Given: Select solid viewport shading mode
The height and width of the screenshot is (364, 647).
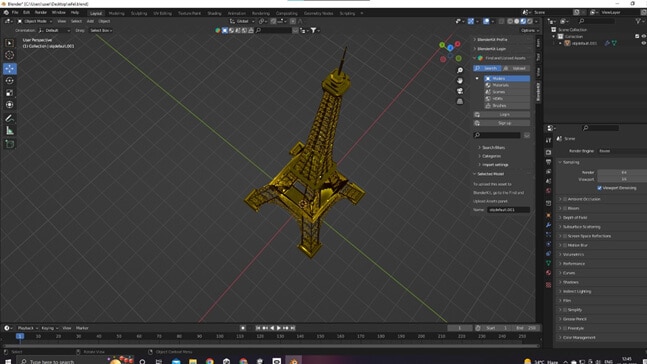Looking at the screenshot, I should coord(517,21).
